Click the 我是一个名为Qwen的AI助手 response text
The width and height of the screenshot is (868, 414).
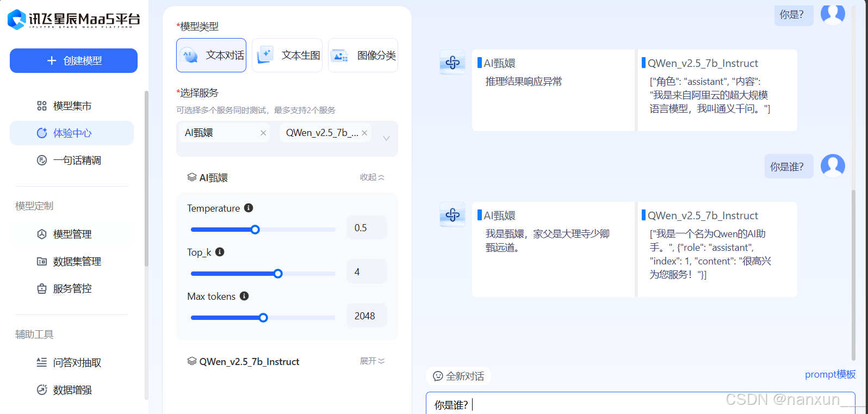tap(710, 254)
